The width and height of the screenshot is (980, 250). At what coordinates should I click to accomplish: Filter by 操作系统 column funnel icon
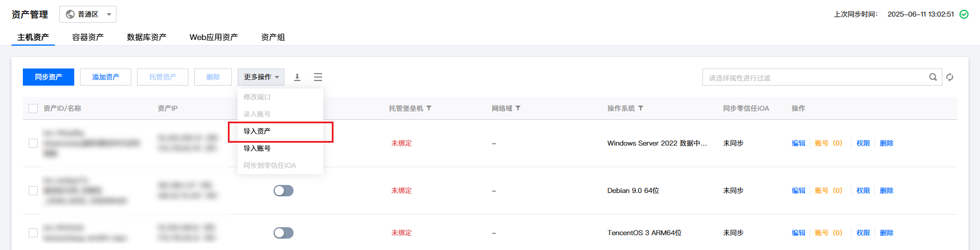coord(641,108)
